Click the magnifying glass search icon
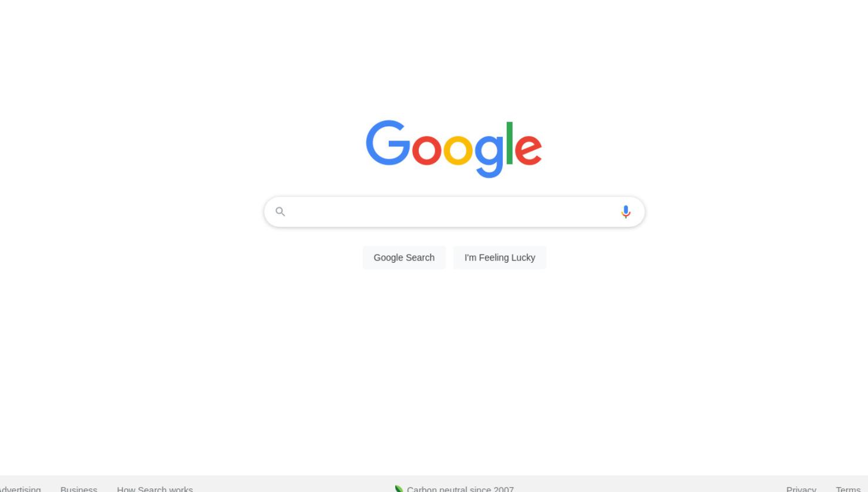868x492 pixels. tap(280, 212)
